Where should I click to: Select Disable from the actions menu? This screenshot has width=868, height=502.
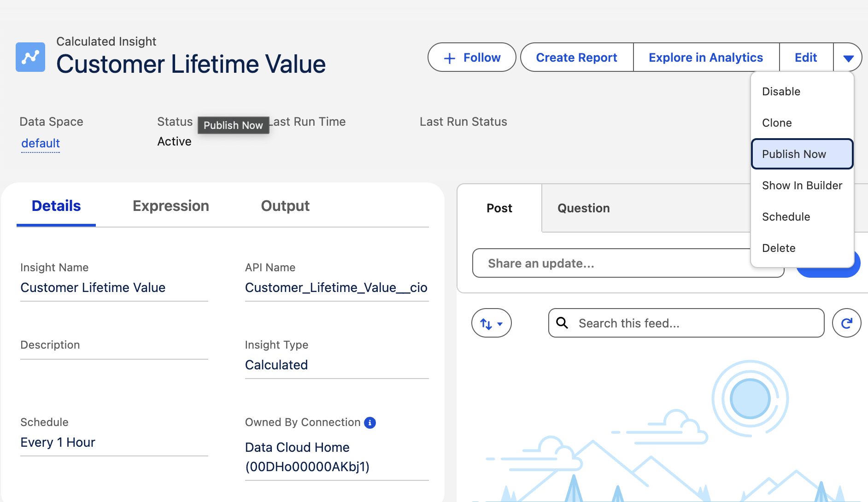781,92
